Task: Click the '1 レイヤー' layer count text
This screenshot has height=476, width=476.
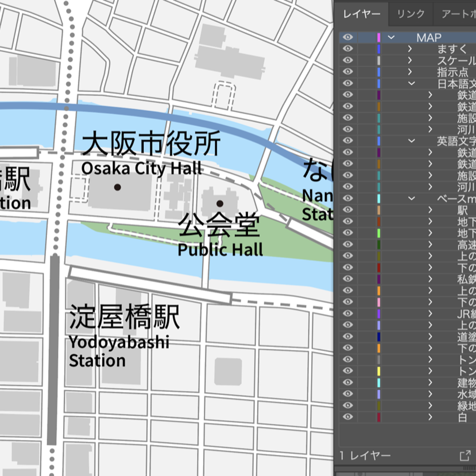Action: tap(365, 456)
